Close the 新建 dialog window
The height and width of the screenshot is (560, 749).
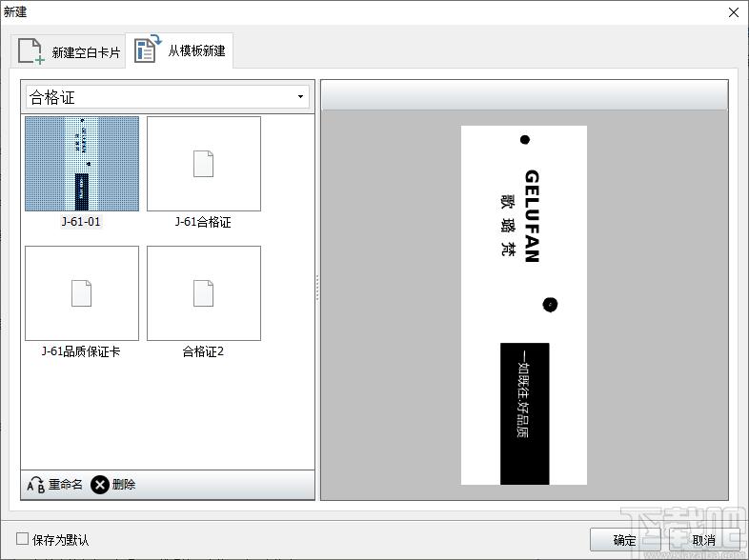point(734,12)
